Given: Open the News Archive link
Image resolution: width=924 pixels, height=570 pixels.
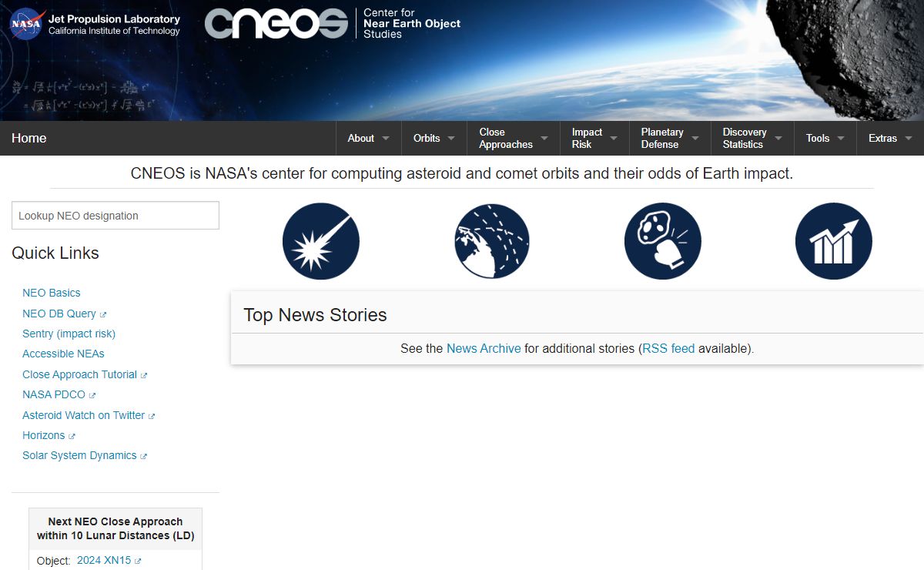Looking at the screenshot, I should (484, 348).
